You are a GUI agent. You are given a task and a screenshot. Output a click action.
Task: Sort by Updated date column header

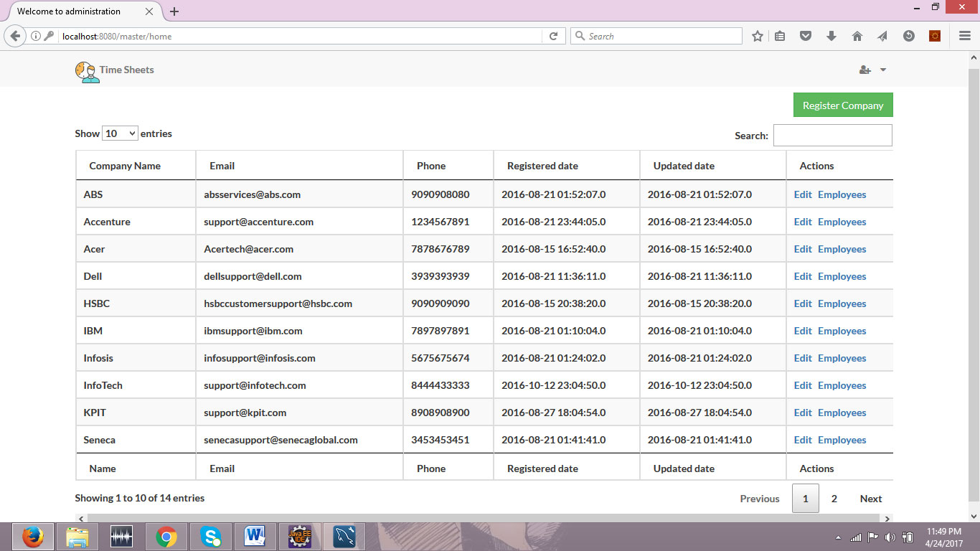tap(713, 166)
